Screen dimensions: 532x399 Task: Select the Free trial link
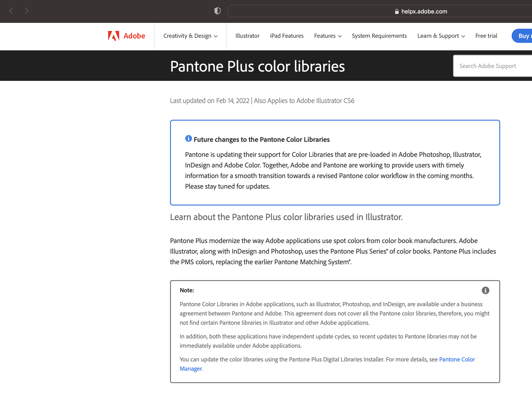486,36
